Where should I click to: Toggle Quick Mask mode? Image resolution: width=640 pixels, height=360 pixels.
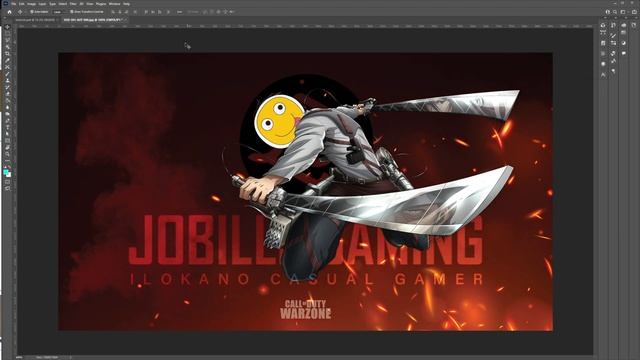(x=7, y=182)
